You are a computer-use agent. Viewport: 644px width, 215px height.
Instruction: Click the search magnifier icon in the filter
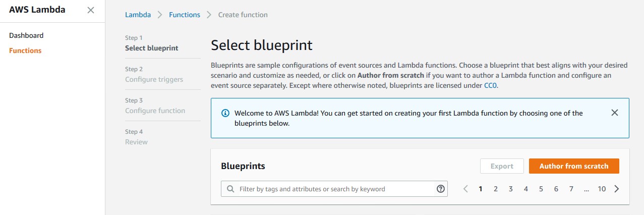[230, 189]
